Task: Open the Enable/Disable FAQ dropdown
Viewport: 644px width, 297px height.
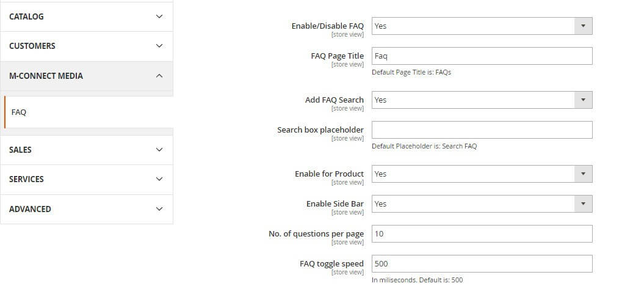Action: click(x=482, y=26)
